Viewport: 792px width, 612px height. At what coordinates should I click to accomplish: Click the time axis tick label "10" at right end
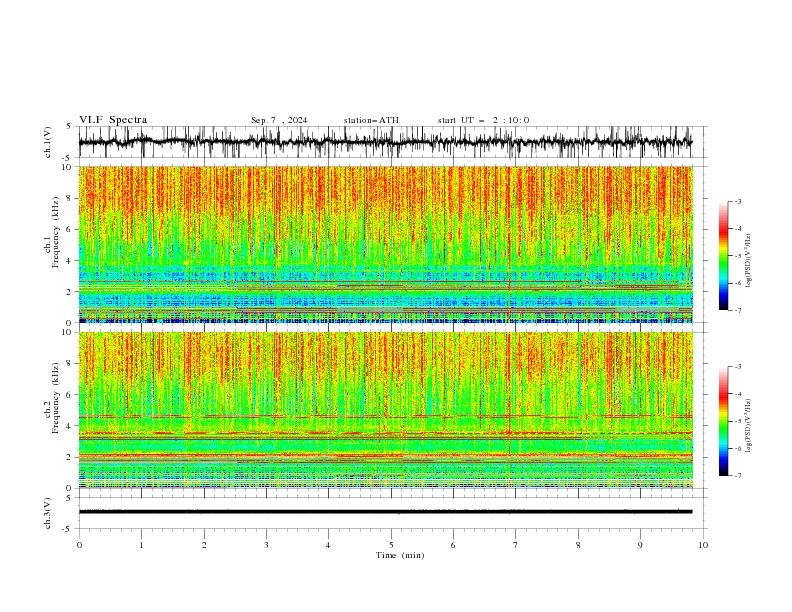703,545
